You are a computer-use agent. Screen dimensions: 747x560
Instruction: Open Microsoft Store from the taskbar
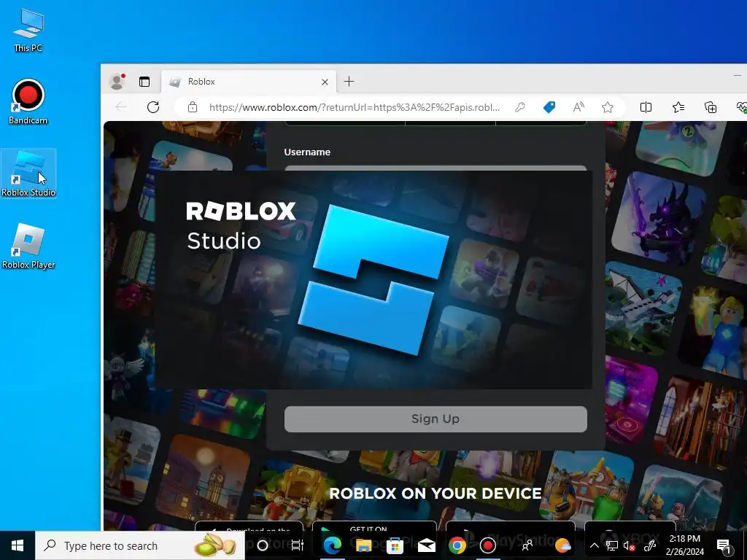(395, 545)
